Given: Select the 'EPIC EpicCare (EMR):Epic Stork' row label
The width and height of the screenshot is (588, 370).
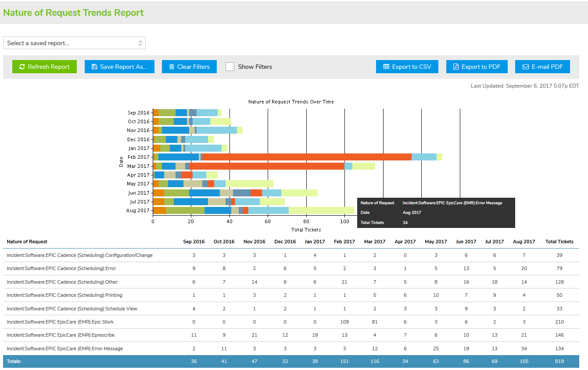Looking at the screenshot, I should (x=60, y=322).
